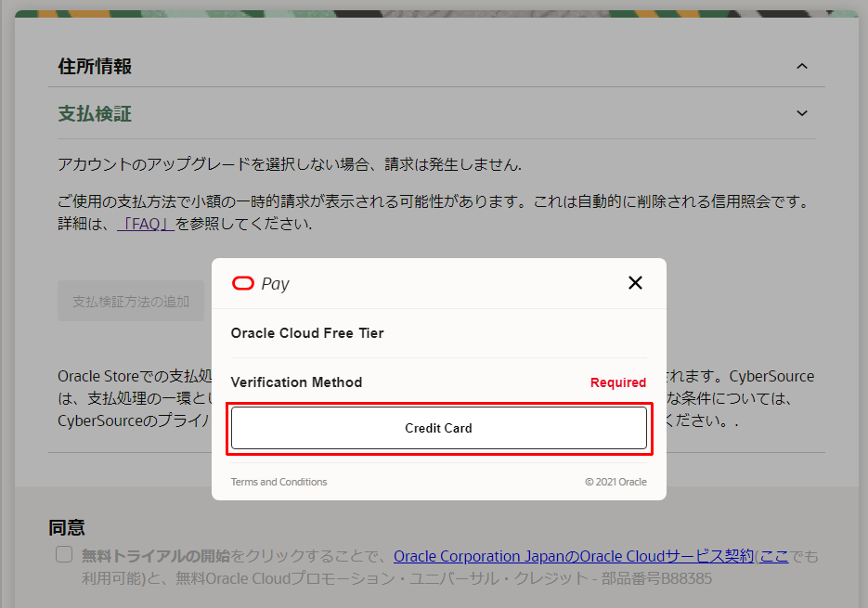Open the ここ link in agreement text
The image size is (868, 608).
(x=774, y=556)
